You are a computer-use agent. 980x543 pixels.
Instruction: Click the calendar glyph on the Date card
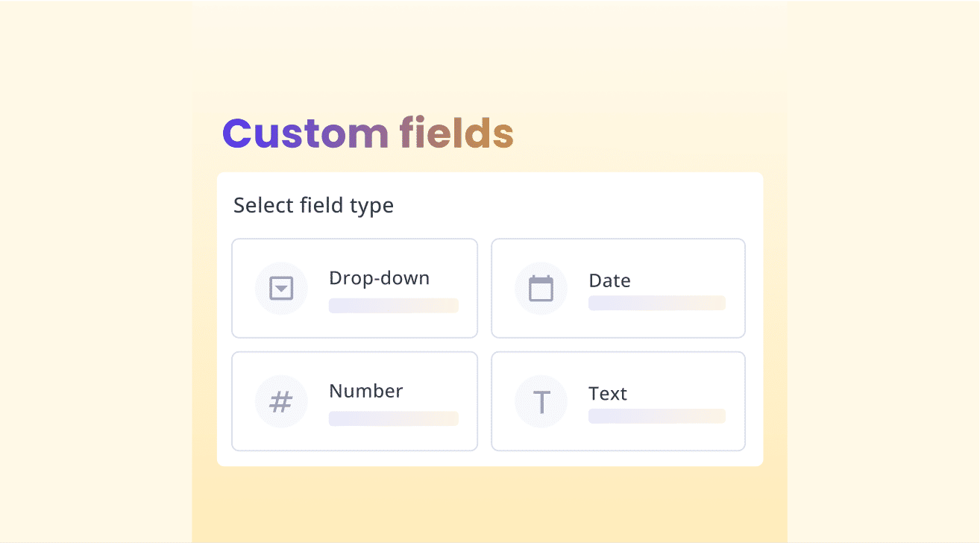541,288
